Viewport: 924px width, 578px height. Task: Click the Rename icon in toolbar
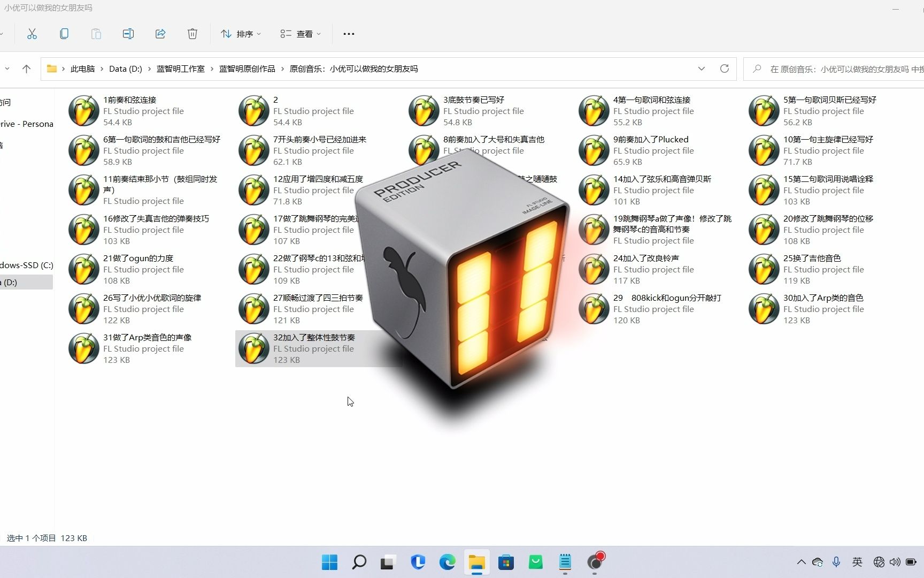[x=128, y=34]
